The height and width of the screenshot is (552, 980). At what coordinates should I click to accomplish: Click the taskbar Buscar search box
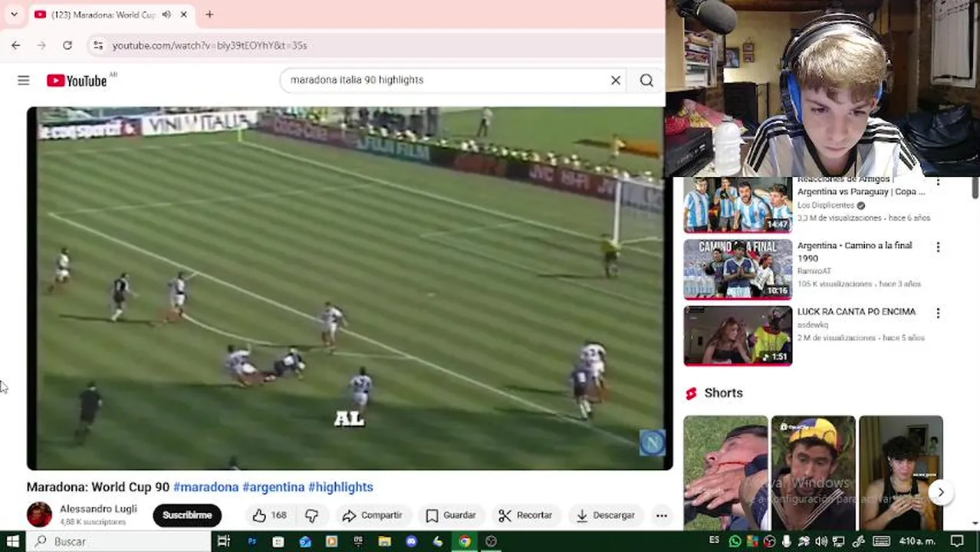(x=119, y=541)
